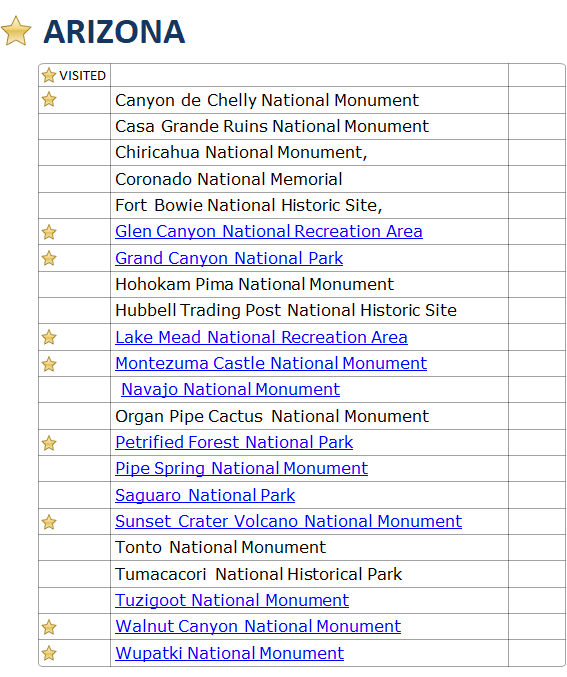The image size is (567, 677).
Task: Follow Wupatki National Monument link
Action: coord(229,653)
